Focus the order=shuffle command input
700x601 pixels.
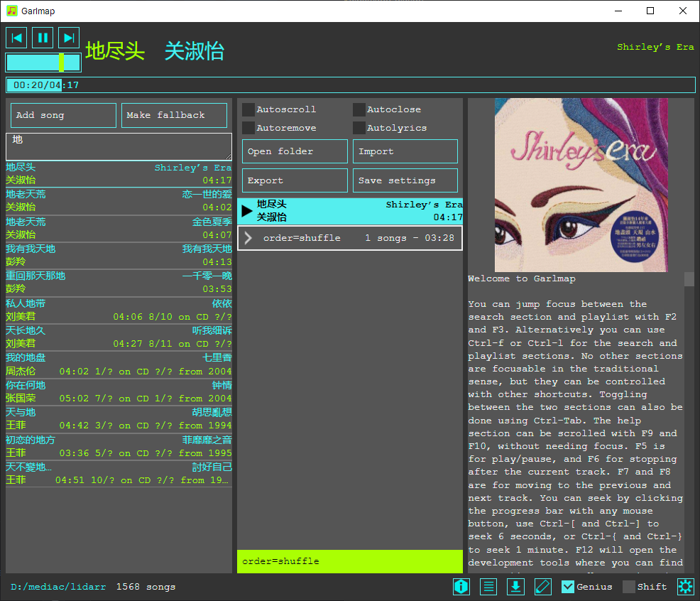(350, 561)
